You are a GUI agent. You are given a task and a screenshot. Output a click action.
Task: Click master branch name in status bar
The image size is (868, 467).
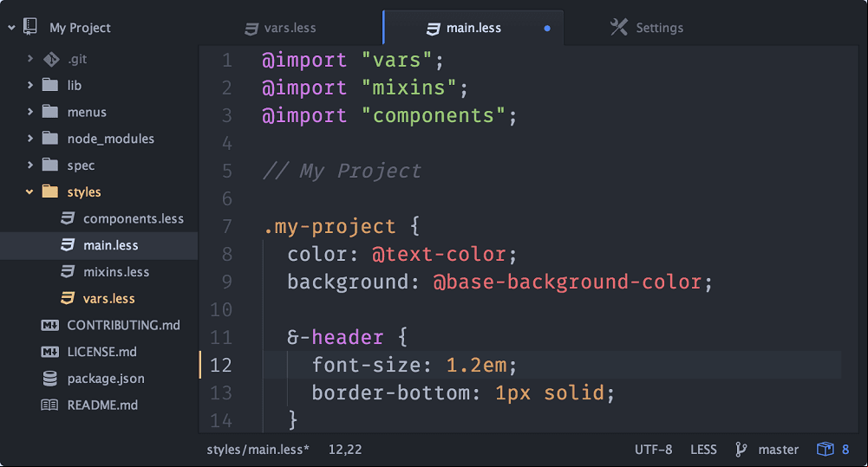pos(779,450)
